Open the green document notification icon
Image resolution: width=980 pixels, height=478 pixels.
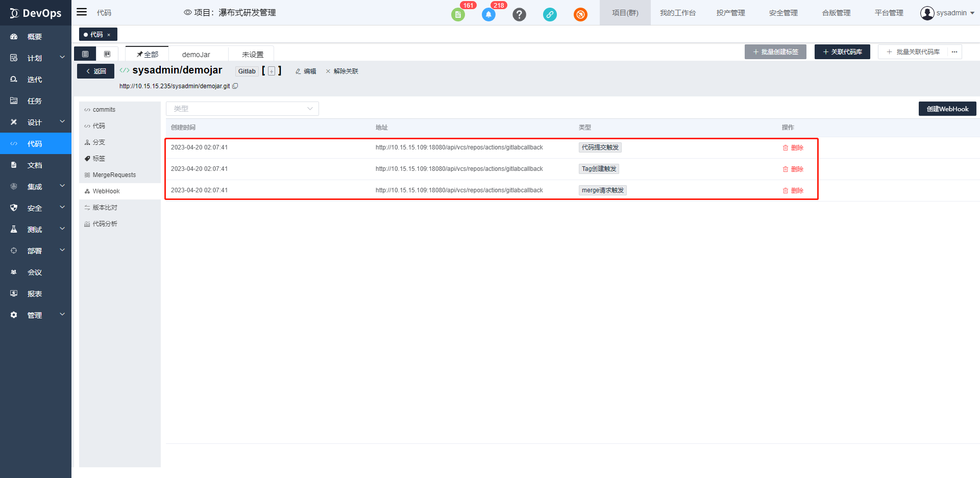click(x=458, y=14)
